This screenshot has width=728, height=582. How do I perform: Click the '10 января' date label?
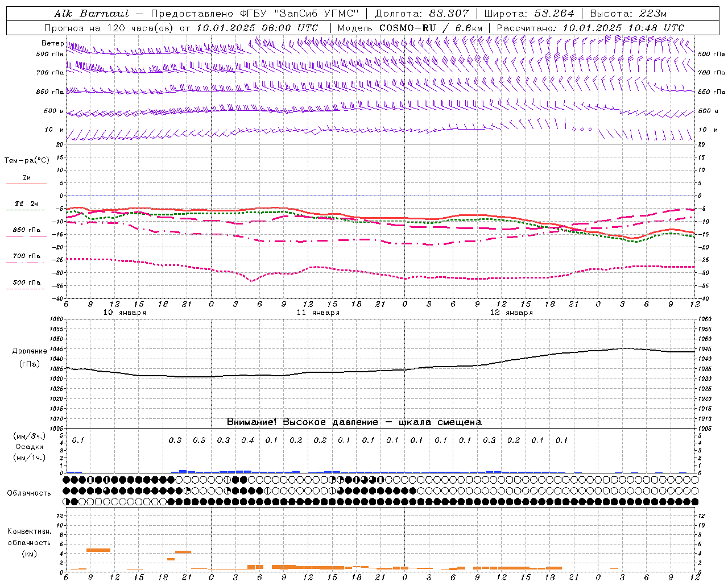(125, 313)
